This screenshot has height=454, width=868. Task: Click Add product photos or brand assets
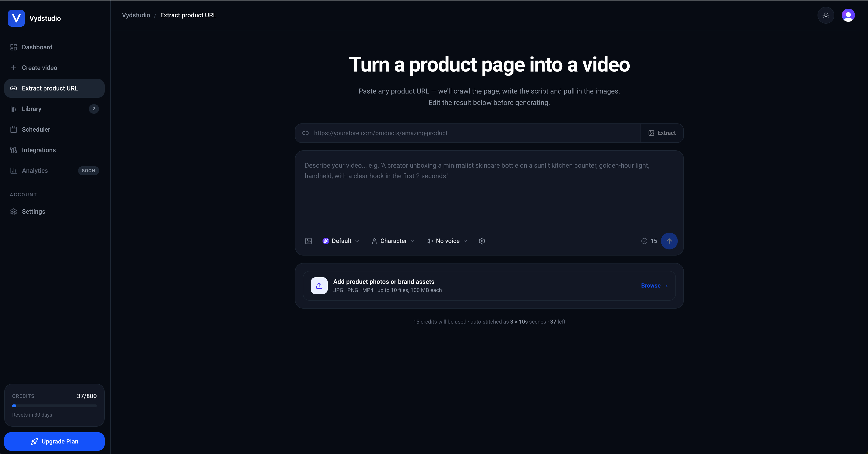(x=384, y=282)
